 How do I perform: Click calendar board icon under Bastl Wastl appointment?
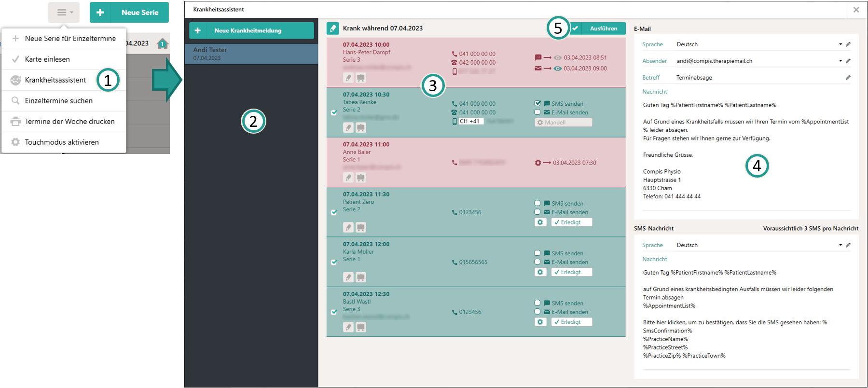pyautogui.click(x=361, y=327)
